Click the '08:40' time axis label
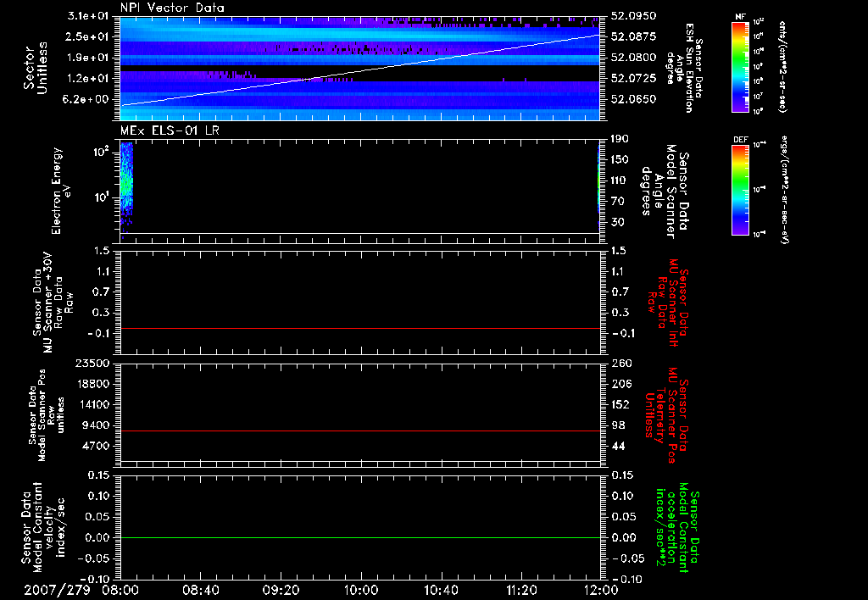The width and height of the screenshot is (868, 600). [x=200, y=590]
